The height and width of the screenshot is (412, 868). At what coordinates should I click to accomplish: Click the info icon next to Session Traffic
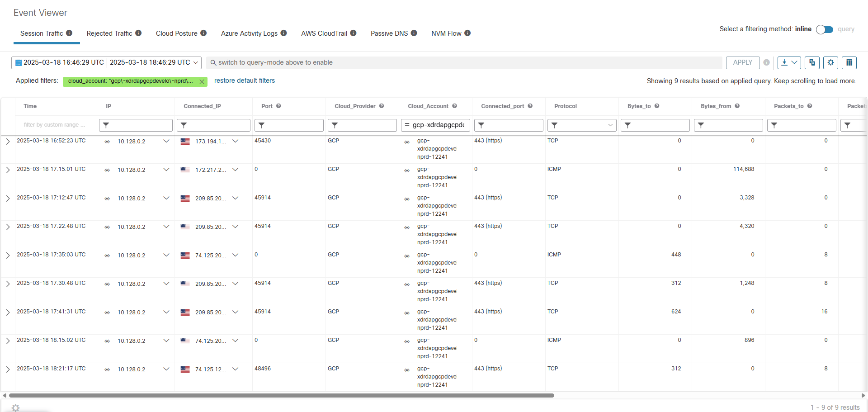pos(69,33)
